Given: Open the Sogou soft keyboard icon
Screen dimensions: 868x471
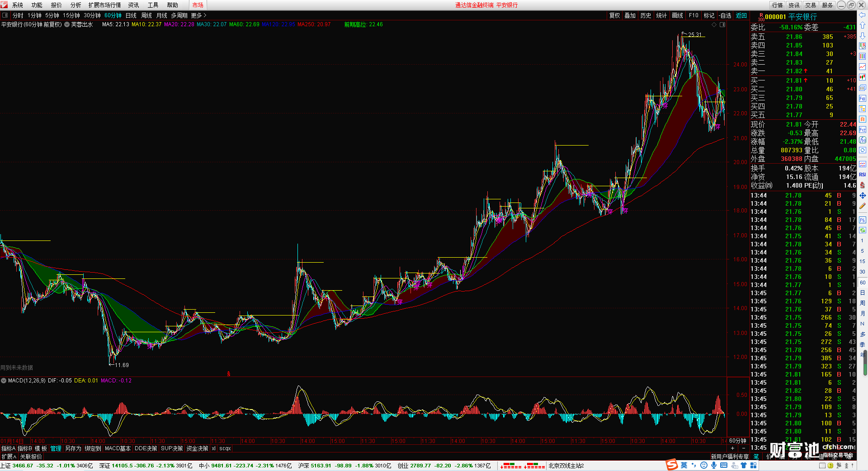Looking at the screenshot, I should (x=724, y=465).
